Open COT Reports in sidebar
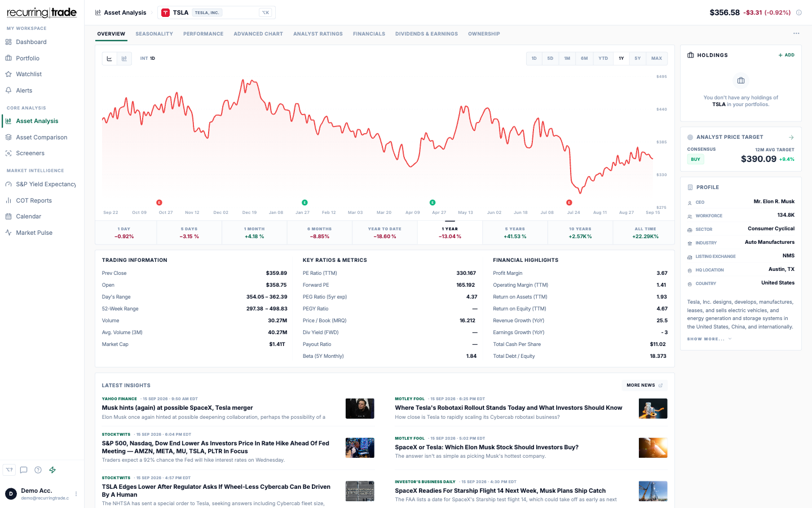 click(x=34, y=200)
